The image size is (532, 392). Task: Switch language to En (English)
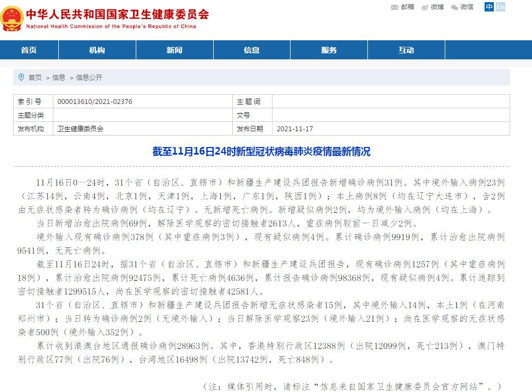pyautogui.click(x=500, y=7)
